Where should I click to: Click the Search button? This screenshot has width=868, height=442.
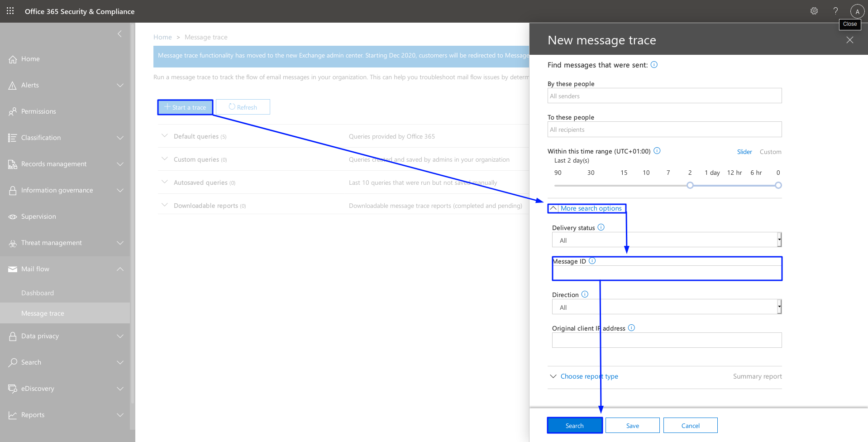pos(575,425)
